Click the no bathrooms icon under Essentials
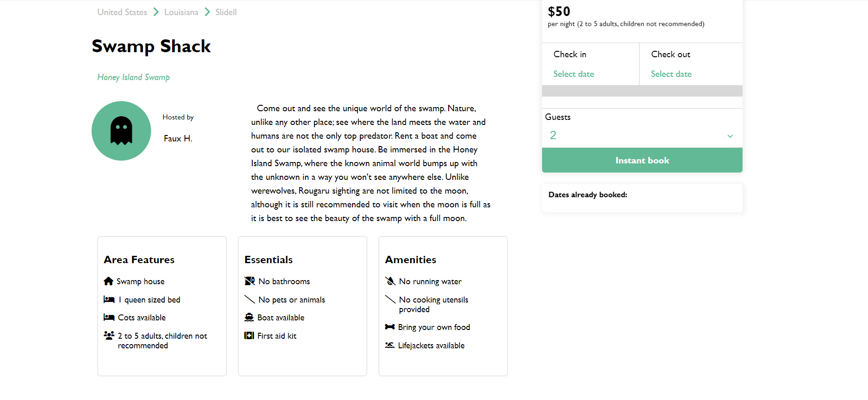 (x=250, y=281)
